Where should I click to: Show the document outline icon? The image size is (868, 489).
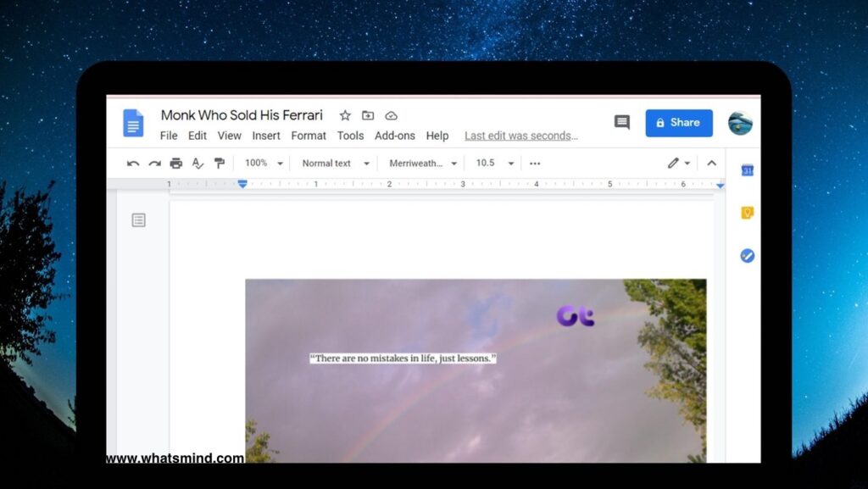point(138,220)
